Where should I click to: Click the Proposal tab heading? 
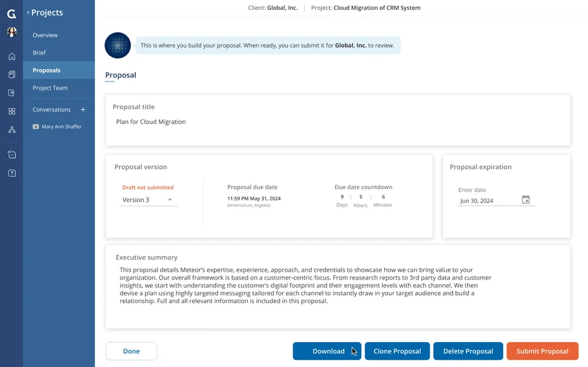[x=120, y=75]
